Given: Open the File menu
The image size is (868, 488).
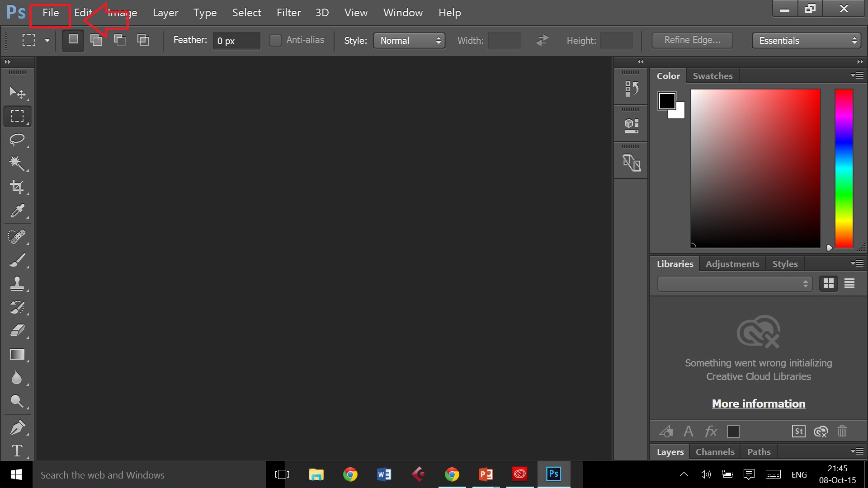Looking at the screenshot, I should click(51, 13).
